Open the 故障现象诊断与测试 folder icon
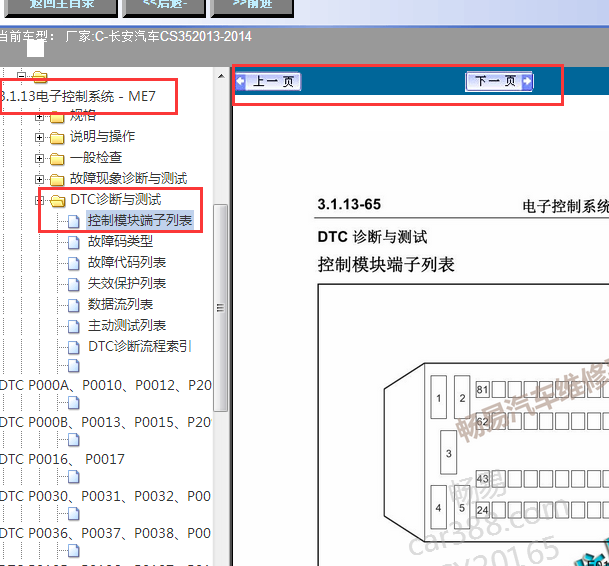This screenshot has width=609, height=566. [57, 179]
